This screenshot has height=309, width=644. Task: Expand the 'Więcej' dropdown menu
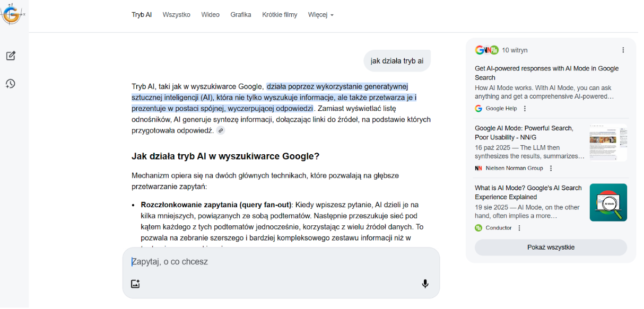[320, 15]
